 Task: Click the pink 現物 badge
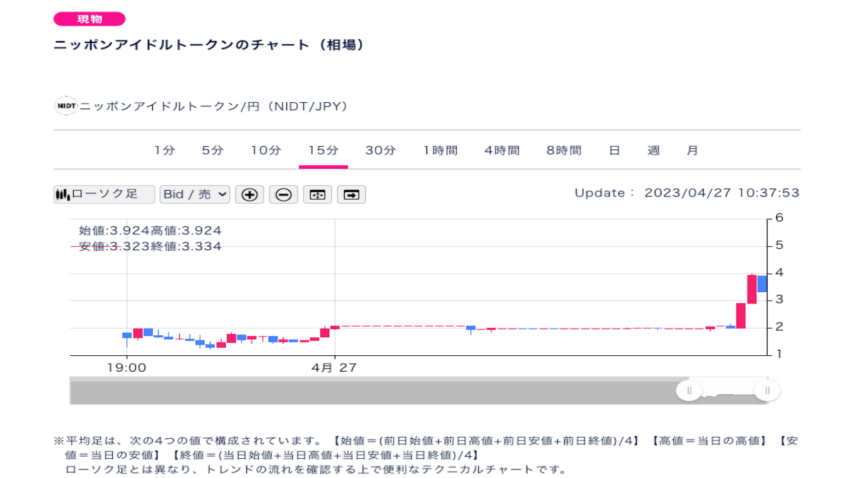[89, 19]
